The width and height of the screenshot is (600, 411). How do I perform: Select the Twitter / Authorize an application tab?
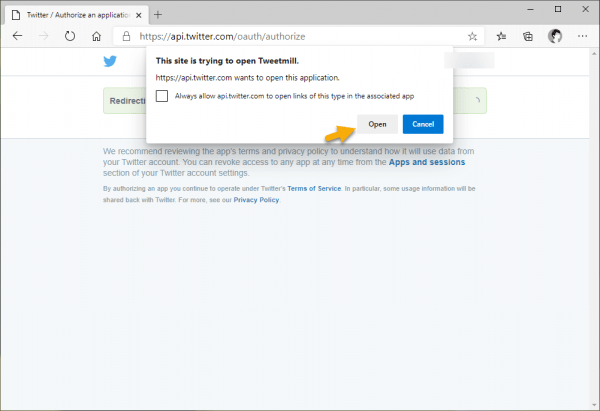(77, 15)
